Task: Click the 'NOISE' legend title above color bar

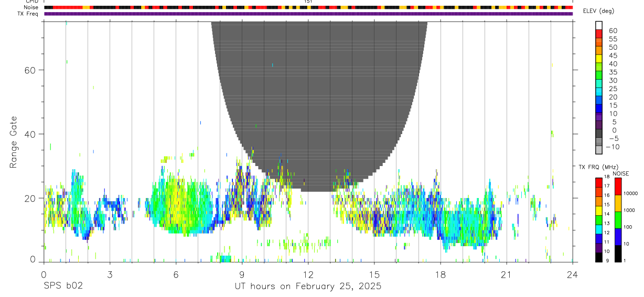Action: click(x=620, y=173)
